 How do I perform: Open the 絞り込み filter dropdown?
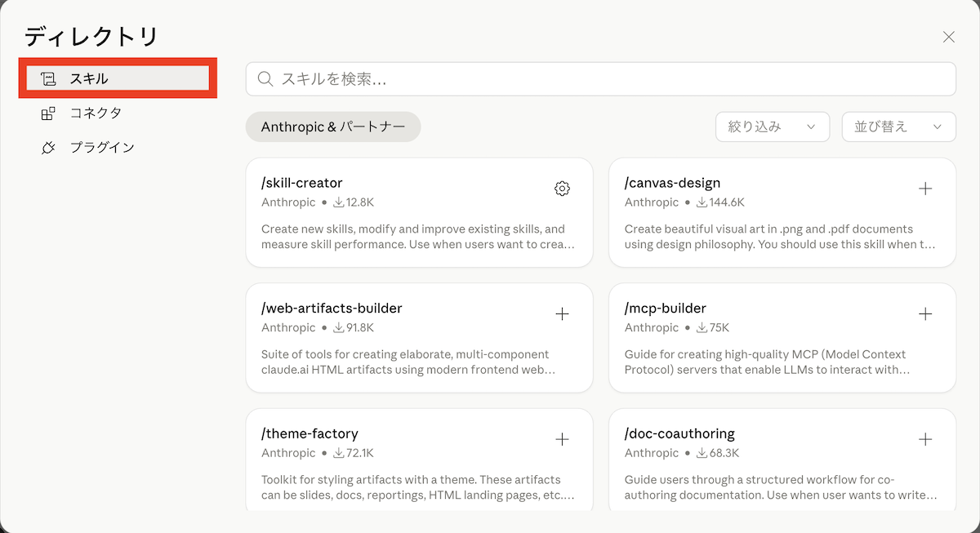772,127
